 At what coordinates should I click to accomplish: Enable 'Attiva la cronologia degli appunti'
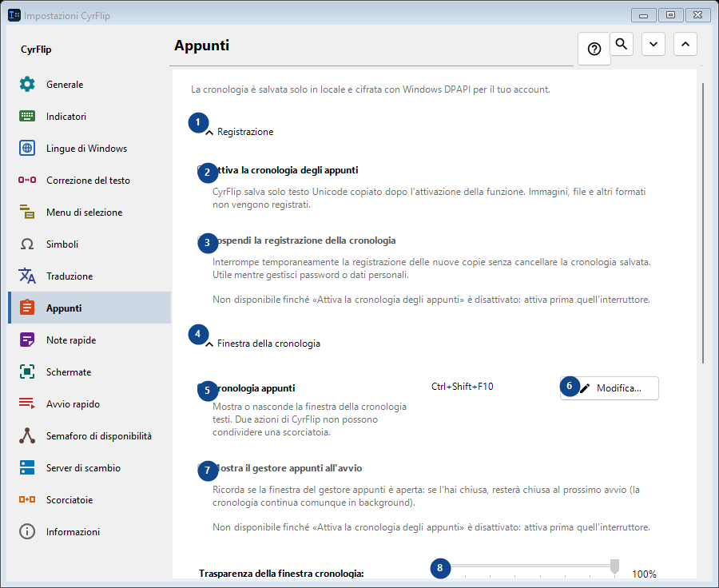tap(201, 170)
